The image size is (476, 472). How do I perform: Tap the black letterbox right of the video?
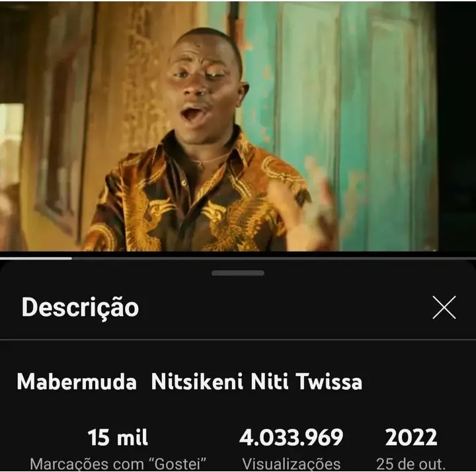[x=457, y=126]
